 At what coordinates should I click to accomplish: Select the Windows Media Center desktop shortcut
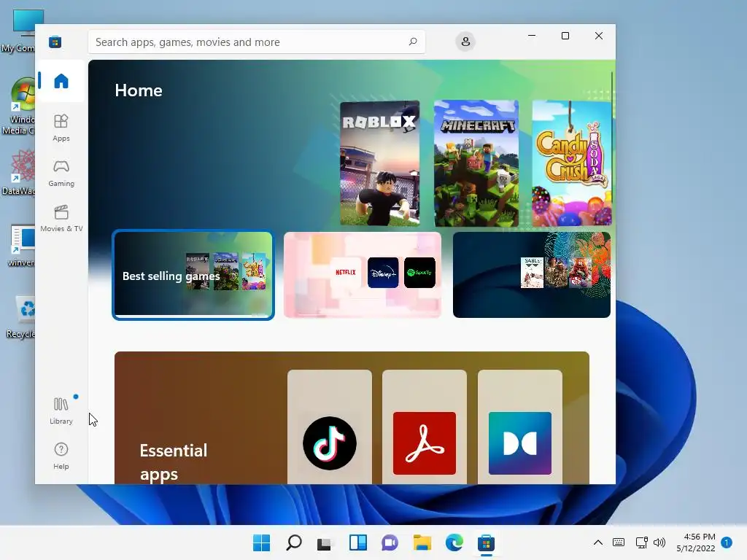19,106
